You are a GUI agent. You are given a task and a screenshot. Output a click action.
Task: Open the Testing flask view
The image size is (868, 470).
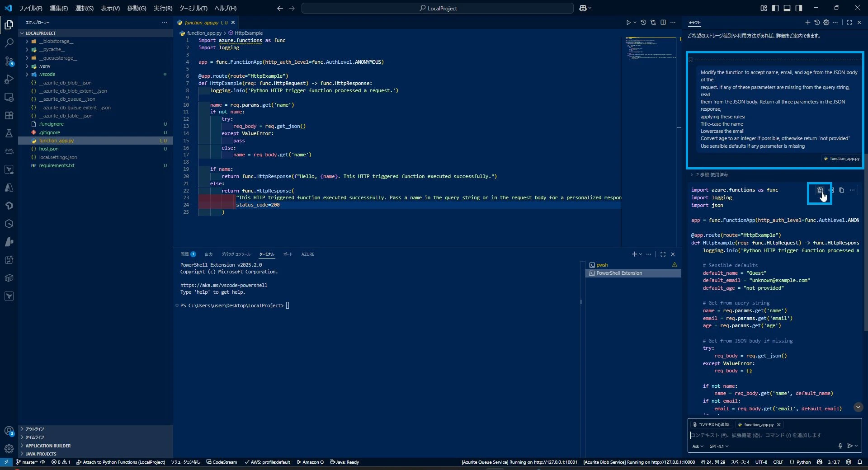click(x=9, y=133)
